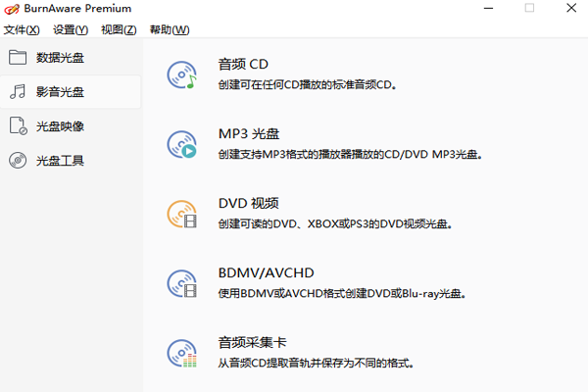Launch the BDMV/AVCHD project

pyautogui.click(x=266, y=272)
